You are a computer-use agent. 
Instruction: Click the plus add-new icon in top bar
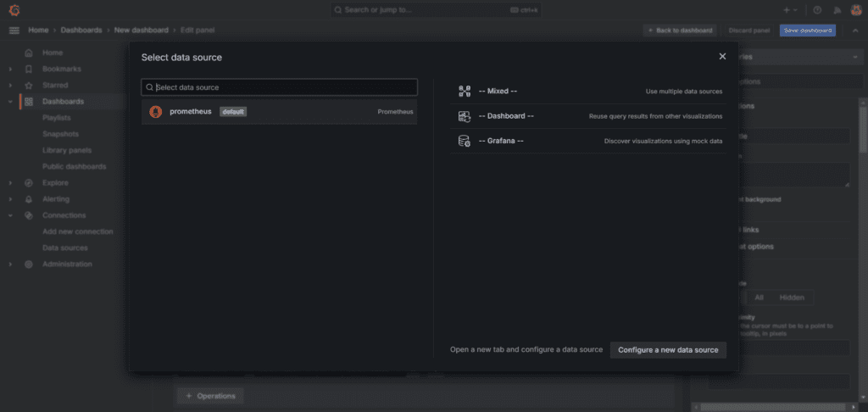[787, 10]
